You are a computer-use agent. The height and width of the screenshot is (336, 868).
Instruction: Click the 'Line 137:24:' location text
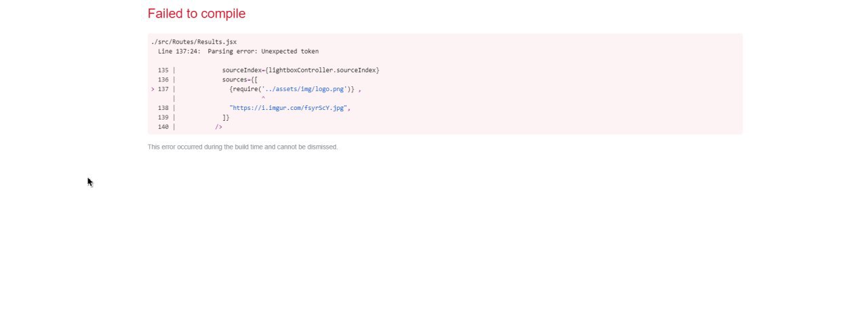(x=179, y=52)
